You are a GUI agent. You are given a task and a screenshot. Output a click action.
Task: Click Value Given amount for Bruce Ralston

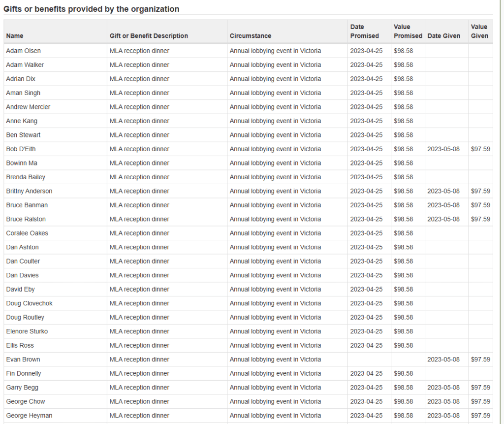tap(480, 219)
